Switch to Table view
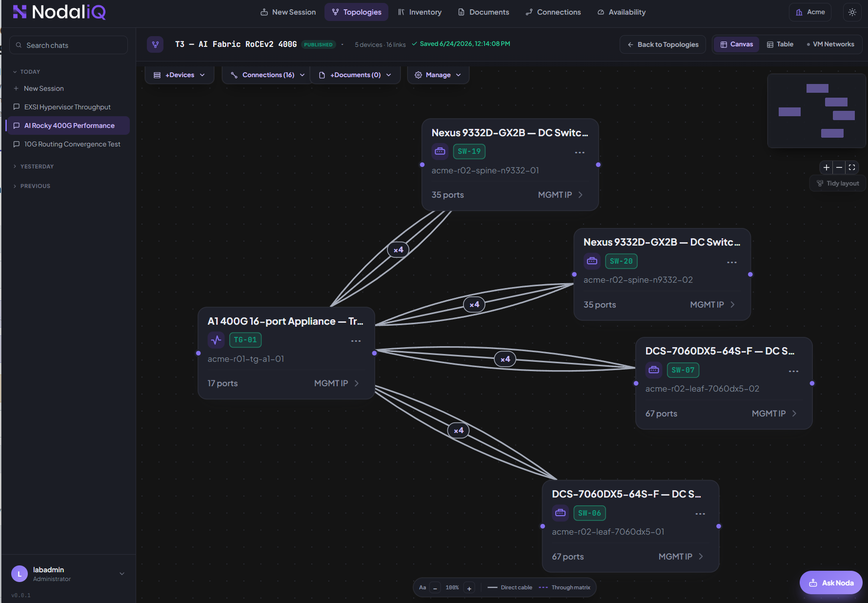 (780, 44)
